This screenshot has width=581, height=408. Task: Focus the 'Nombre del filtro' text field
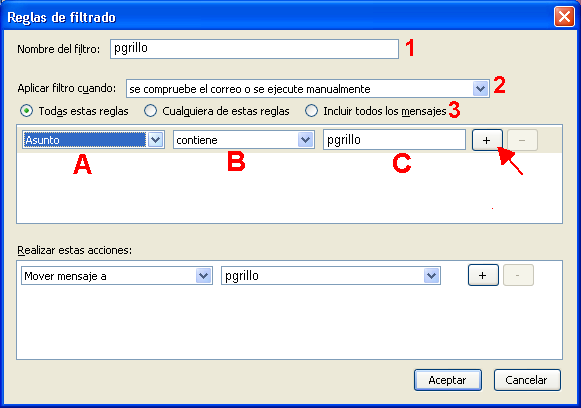pyautogui.click(x=254, y=49)
